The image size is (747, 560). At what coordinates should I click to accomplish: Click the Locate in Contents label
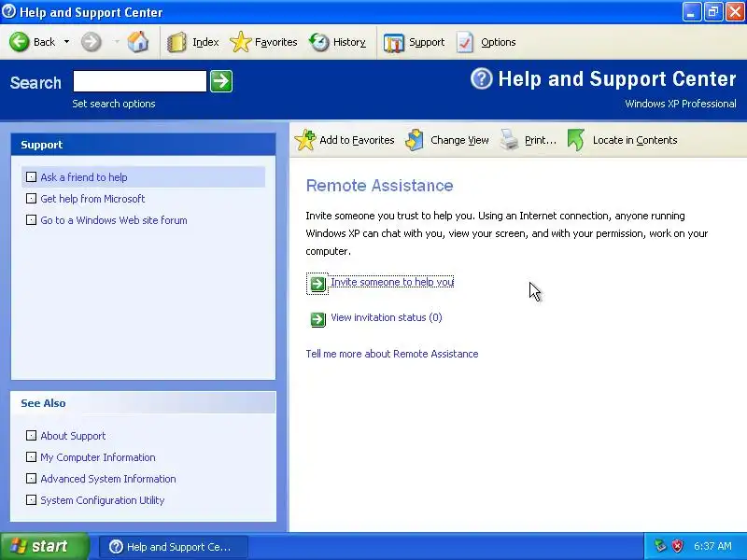[x=635, y=140]
